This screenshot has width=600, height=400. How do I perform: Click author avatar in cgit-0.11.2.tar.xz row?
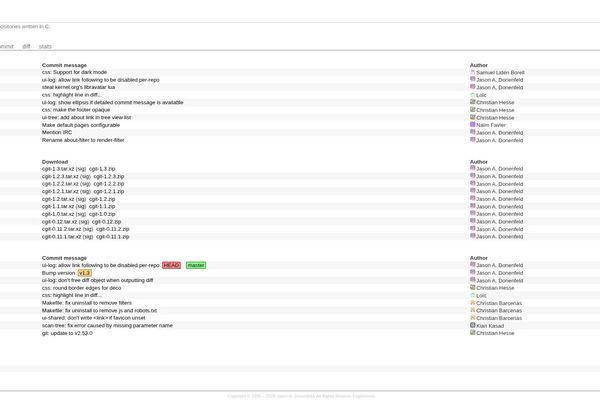(473, 229)
